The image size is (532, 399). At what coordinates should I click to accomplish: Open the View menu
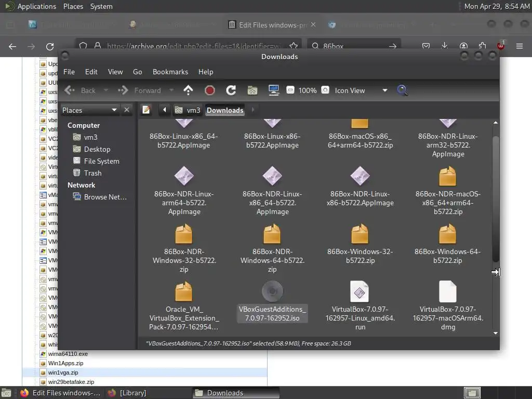[115, 72]
